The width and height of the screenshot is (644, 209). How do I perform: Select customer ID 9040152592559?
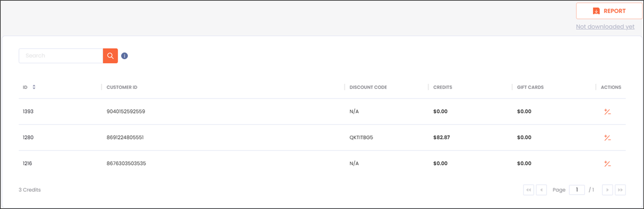pyautogui.click(x=126, y=112)
